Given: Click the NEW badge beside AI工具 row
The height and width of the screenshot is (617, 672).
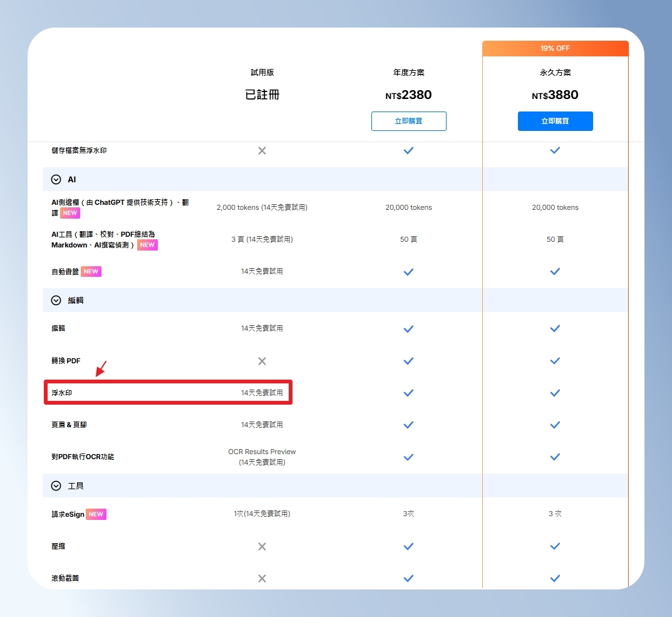Looking at the screenshot, I should coord(147,245).
